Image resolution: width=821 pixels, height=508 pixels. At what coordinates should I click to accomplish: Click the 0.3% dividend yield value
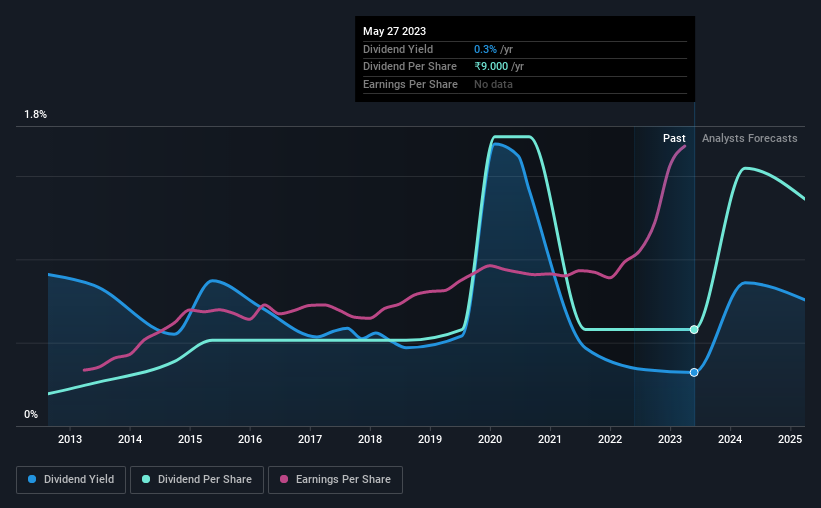pyautogui.click(x=485, y=49)
